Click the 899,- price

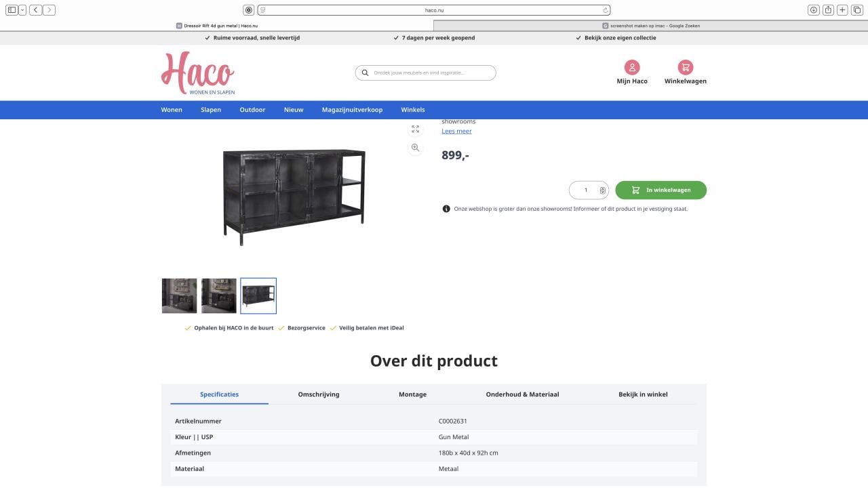pos(455,155)
